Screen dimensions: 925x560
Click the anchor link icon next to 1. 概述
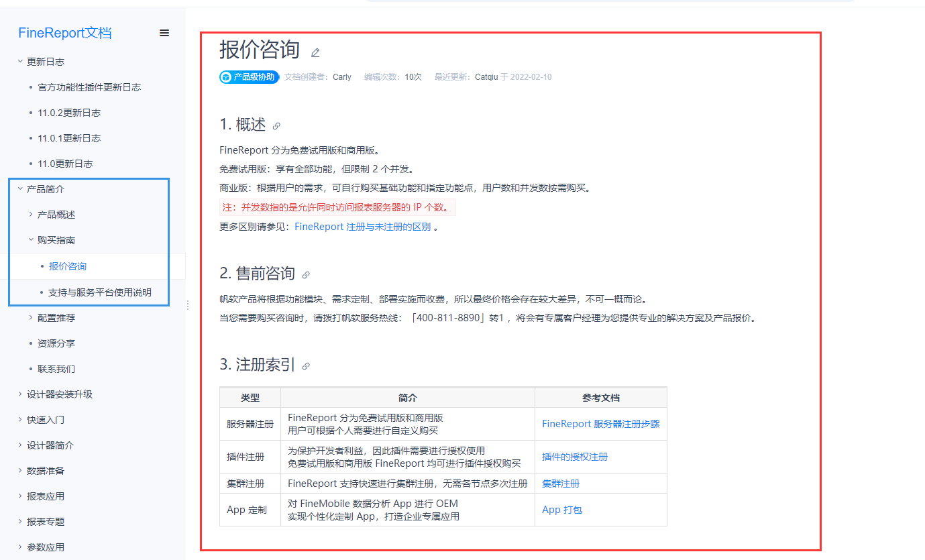tap(276, 125)
